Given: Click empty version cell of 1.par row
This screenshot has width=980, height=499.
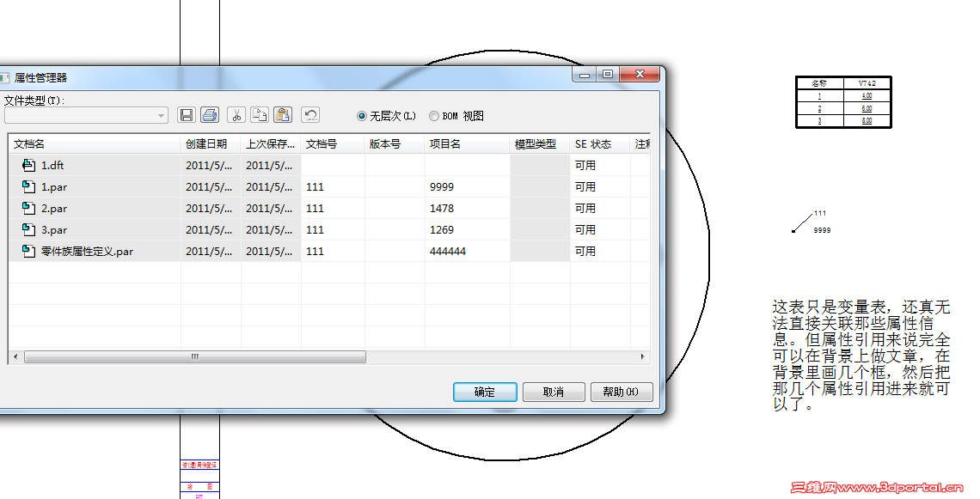Looking at the screenshot, I should point(395,186).
